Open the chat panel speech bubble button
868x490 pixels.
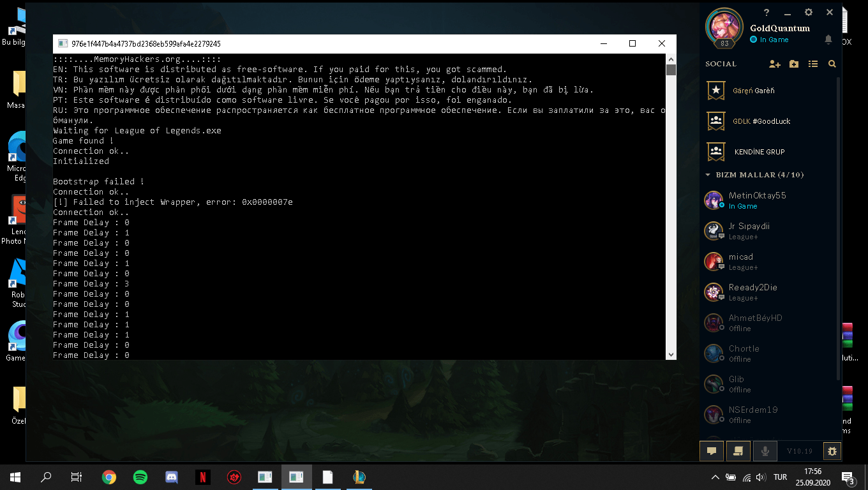pos(712,451)
